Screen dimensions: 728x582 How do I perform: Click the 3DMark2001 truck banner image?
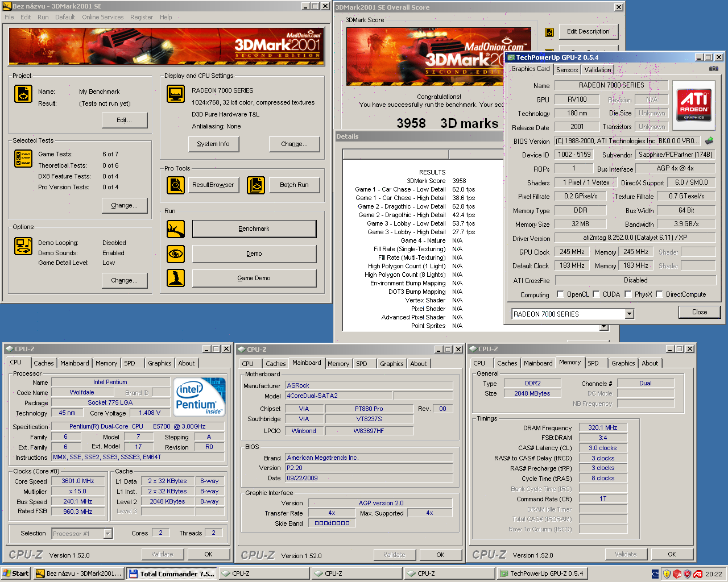tap(167, 47)
